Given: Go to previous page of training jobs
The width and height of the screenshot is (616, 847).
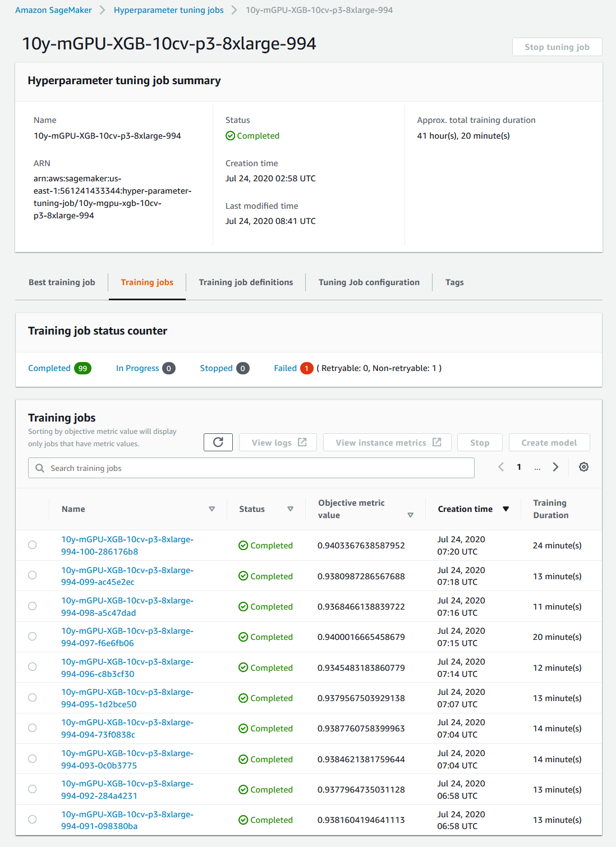Looking at the screenshot, I should point(501,467).
